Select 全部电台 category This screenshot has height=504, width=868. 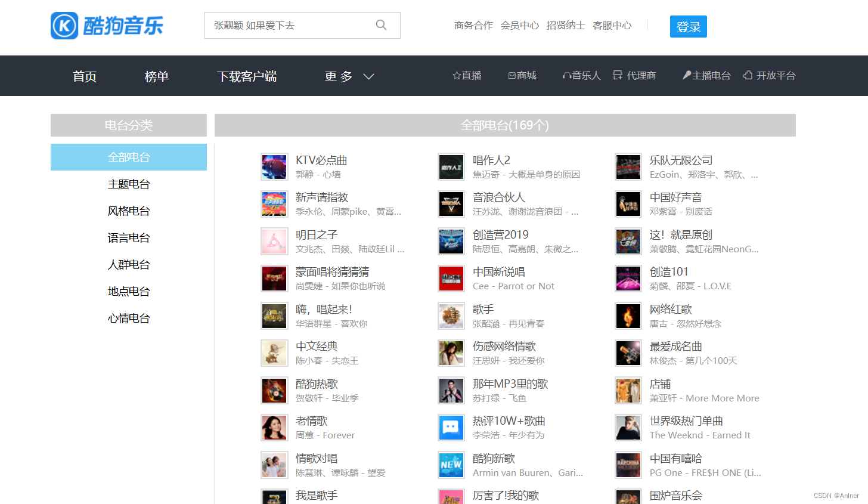[x=129, y=157]
